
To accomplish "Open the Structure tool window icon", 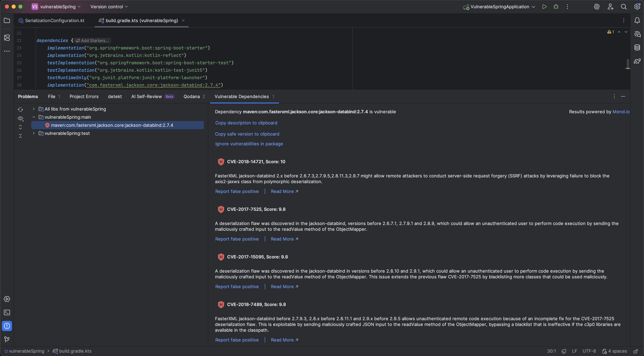I will (x=7, y=38).
